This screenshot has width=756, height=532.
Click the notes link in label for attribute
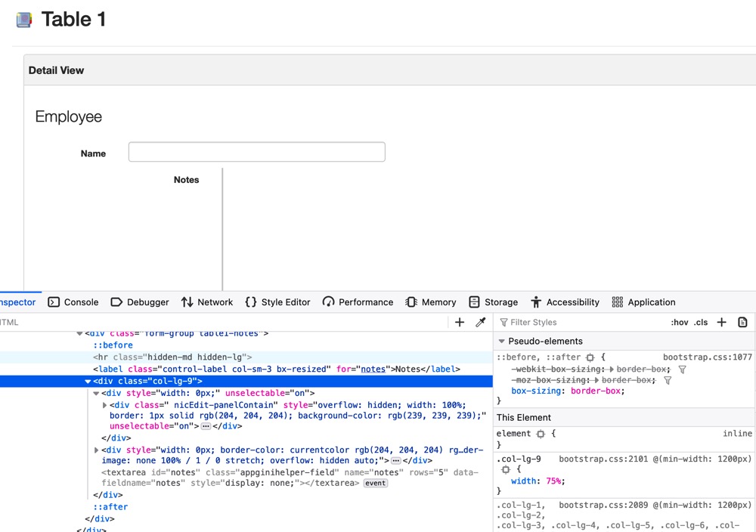click(x=373, y=369)
